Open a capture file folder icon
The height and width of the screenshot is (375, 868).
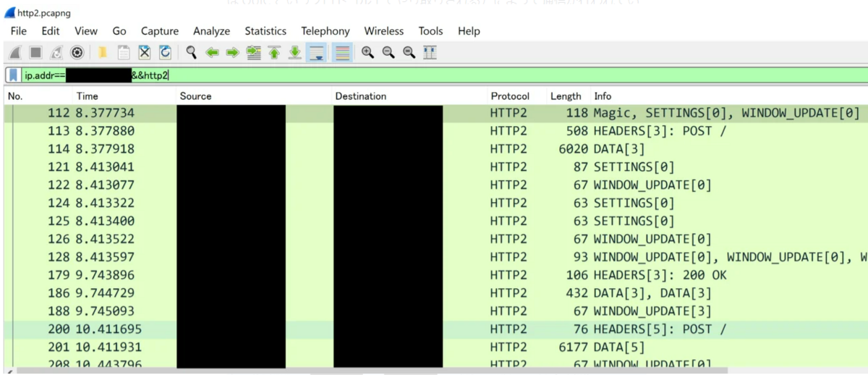103,52
